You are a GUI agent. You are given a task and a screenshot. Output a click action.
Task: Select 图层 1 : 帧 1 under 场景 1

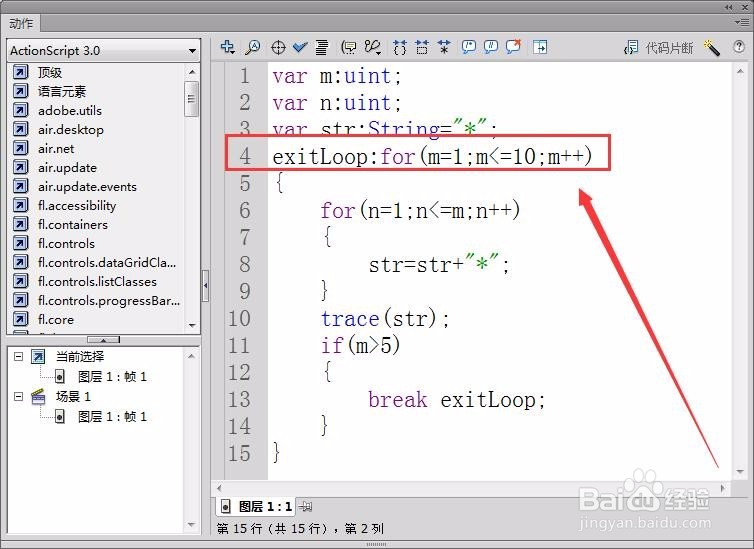[x=112, y=416]
